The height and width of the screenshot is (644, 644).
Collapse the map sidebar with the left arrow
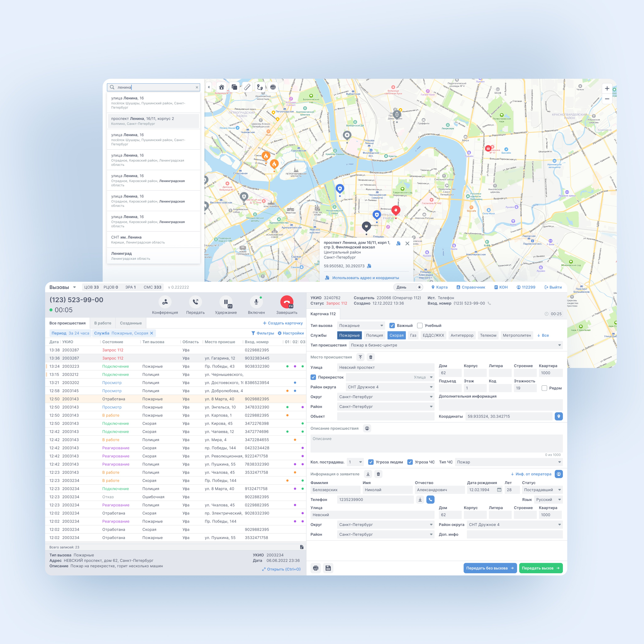(x=209, y=87)
